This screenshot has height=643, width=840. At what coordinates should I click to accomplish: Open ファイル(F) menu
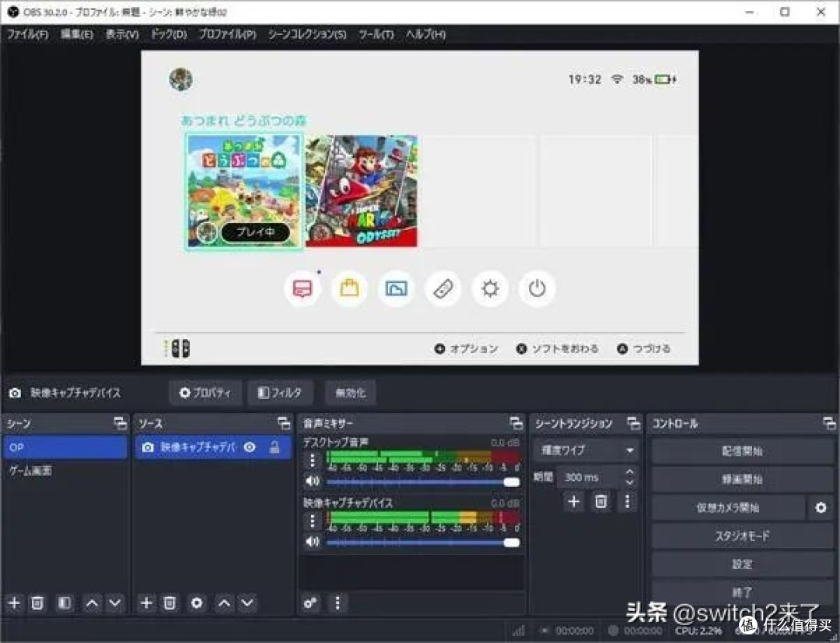click(28, 34)
